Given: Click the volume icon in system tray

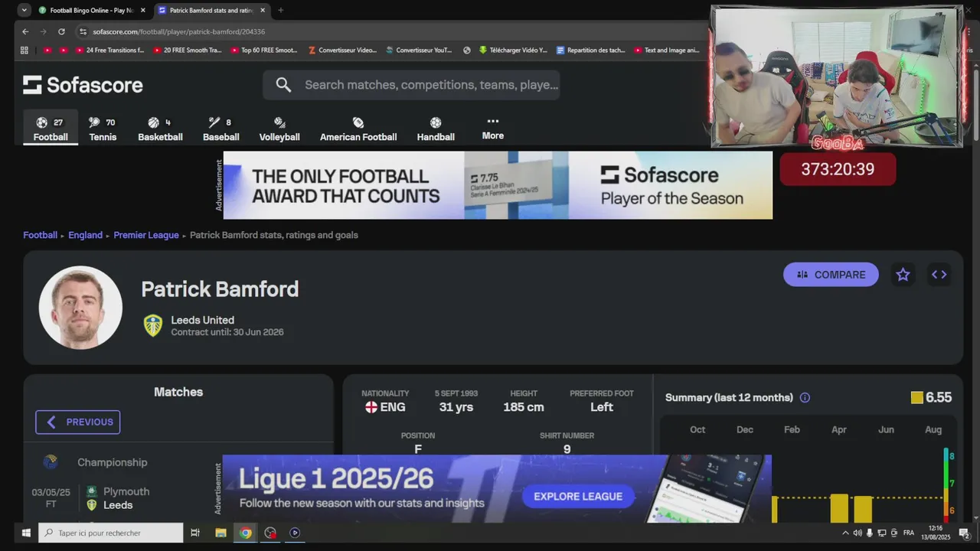Looking at the screenshot, I should [857, 533].
